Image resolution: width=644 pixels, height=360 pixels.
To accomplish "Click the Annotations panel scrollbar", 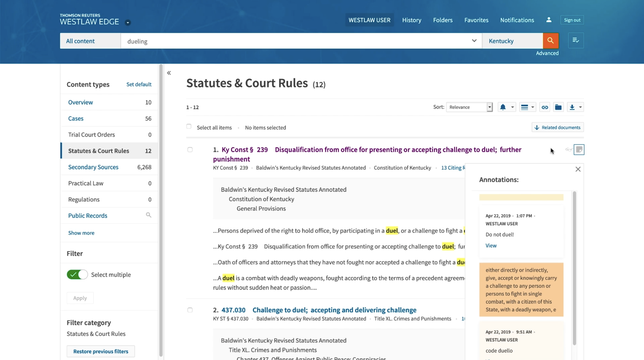I will pos(574,268).
